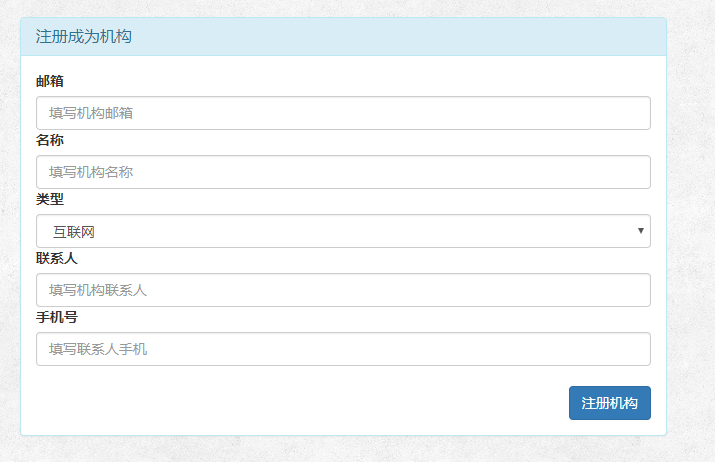The image size is (715, 462).
Task: Select the 互联网 type combo box
Action: [343, 231]
